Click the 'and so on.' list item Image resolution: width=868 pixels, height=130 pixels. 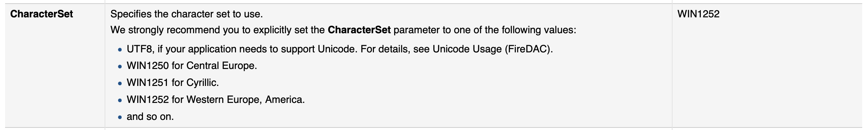(x=150, y=117)
